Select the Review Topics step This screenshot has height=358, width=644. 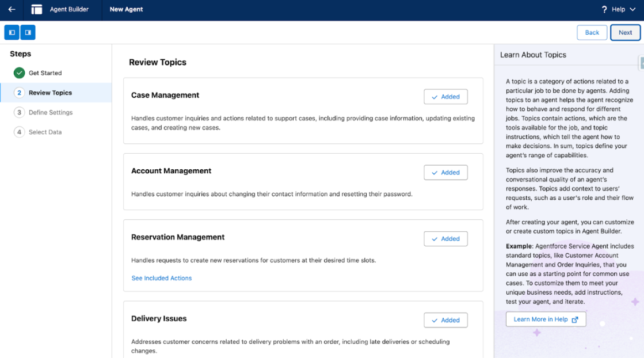(x=50, y=93)
